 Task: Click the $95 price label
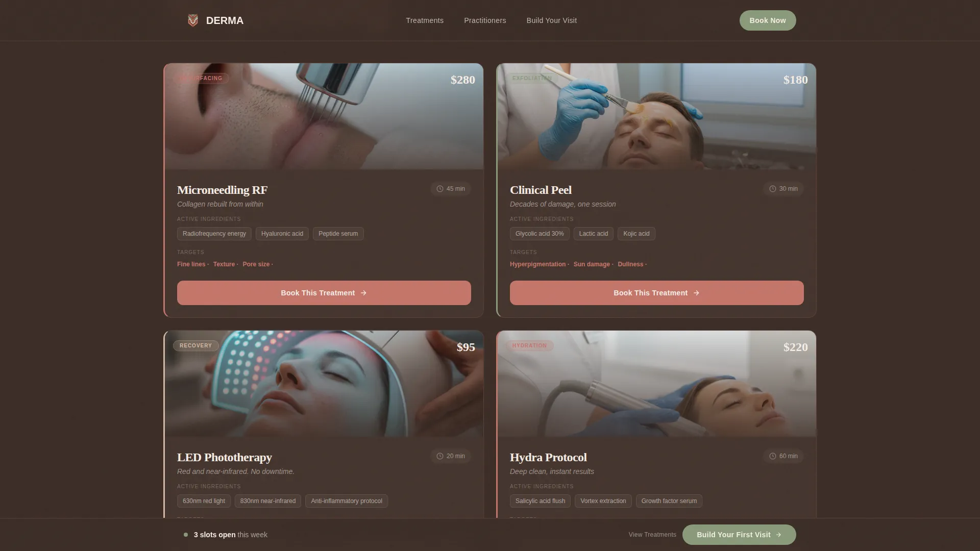466,347
